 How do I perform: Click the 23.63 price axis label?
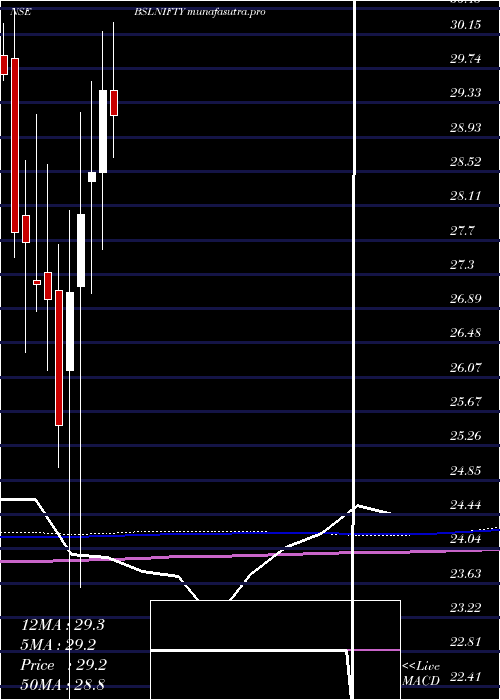click(x=465, y=573)
